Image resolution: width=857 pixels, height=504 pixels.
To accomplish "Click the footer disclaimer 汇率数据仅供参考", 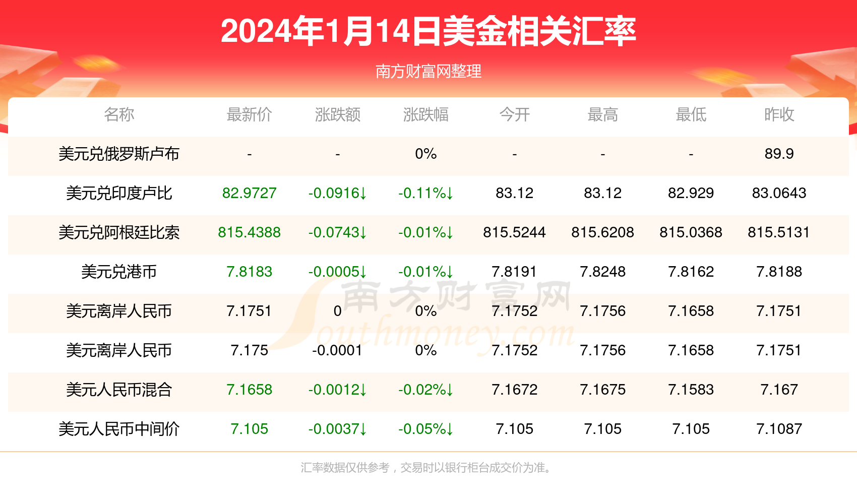I will 345,468.
